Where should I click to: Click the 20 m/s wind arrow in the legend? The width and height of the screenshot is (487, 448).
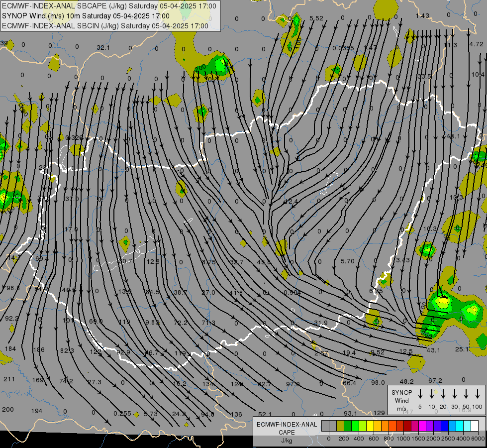point(443,394)
